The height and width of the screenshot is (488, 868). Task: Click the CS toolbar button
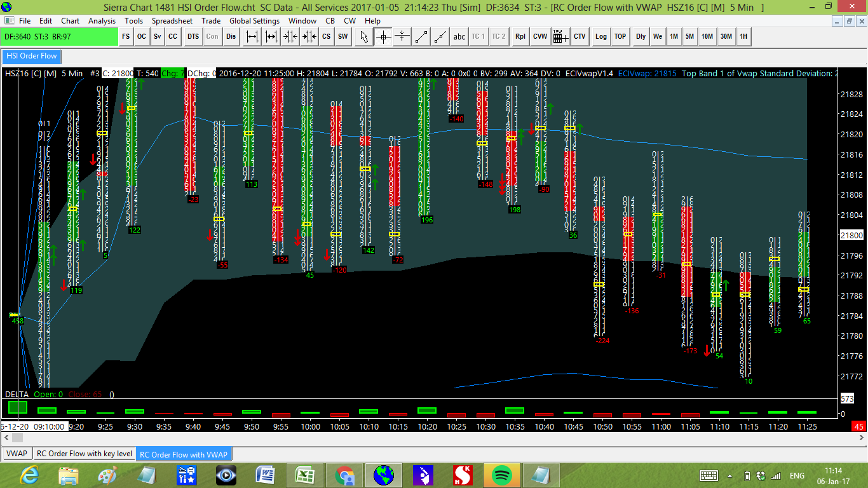click(x=326, y=37)
